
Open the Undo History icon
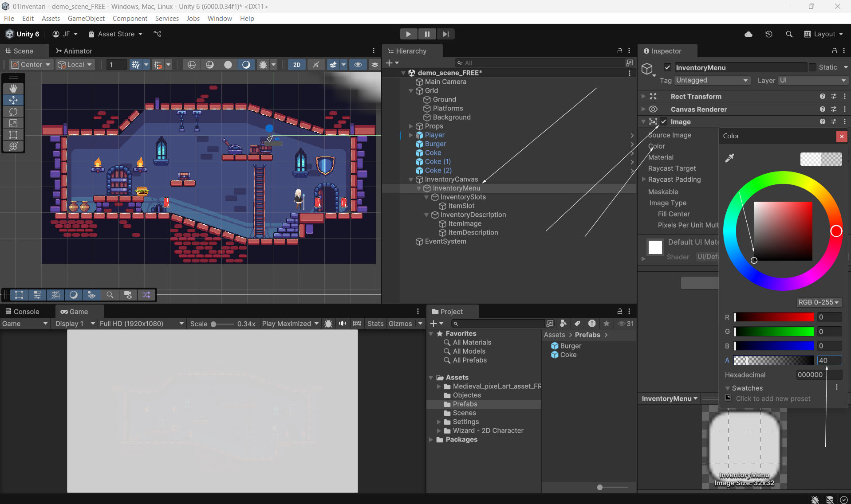[x=768, y=34]
